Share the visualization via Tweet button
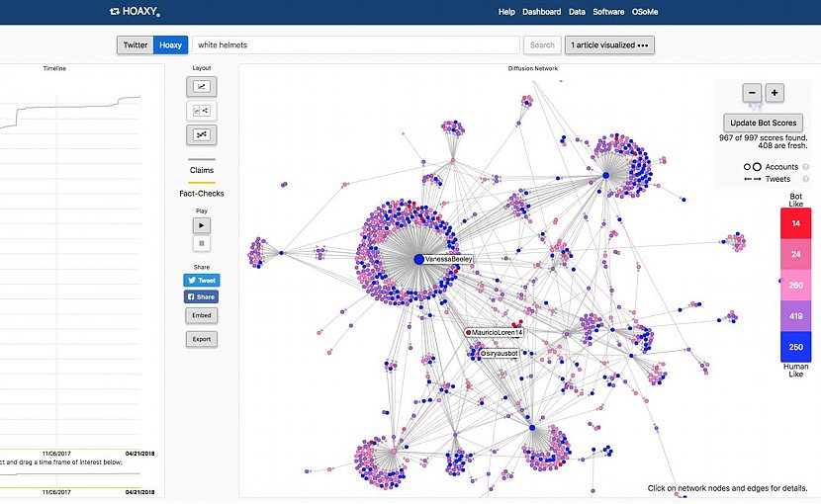 pos(202,280)
